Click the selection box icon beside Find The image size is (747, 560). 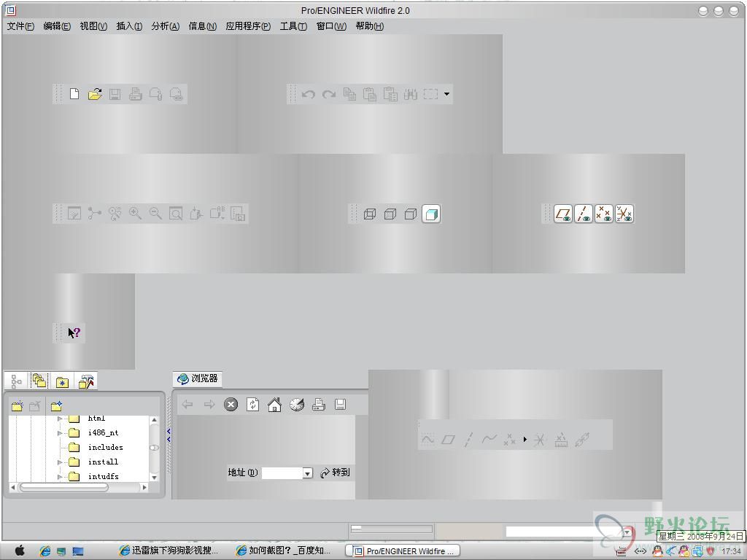[x=430, y=94]
